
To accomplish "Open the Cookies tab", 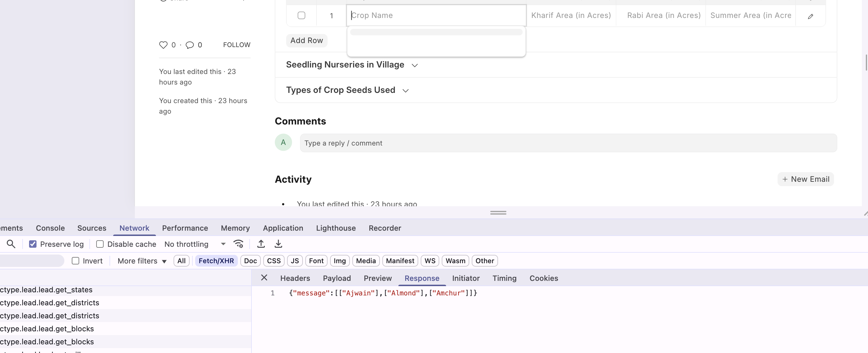I will click(x=544, y=278).
